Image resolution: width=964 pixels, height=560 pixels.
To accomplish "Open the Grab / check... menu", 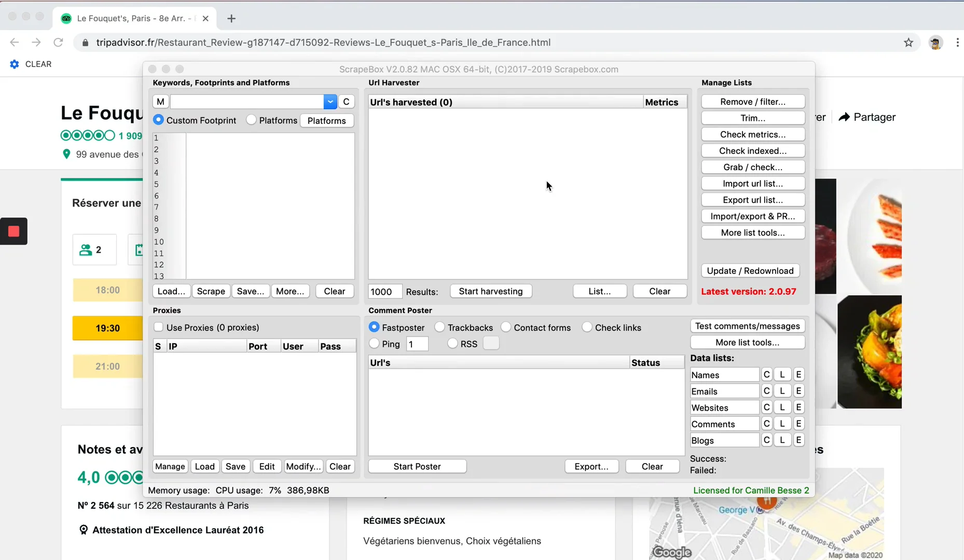I will 753,167.
